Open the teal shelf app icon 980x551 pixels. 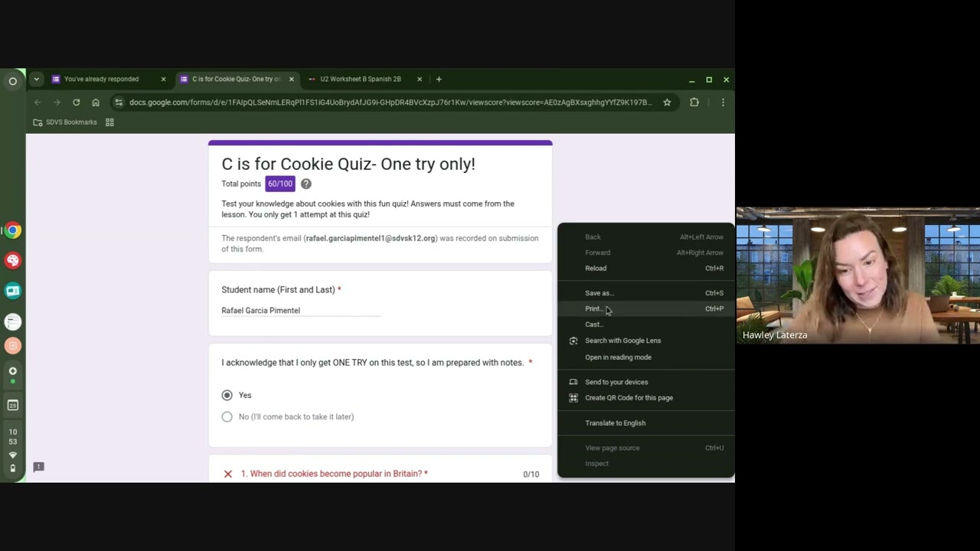[12, 291]
